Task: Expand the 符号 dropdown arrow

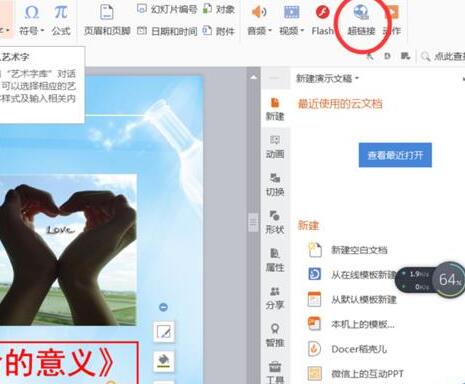Action: coord(42,31)
